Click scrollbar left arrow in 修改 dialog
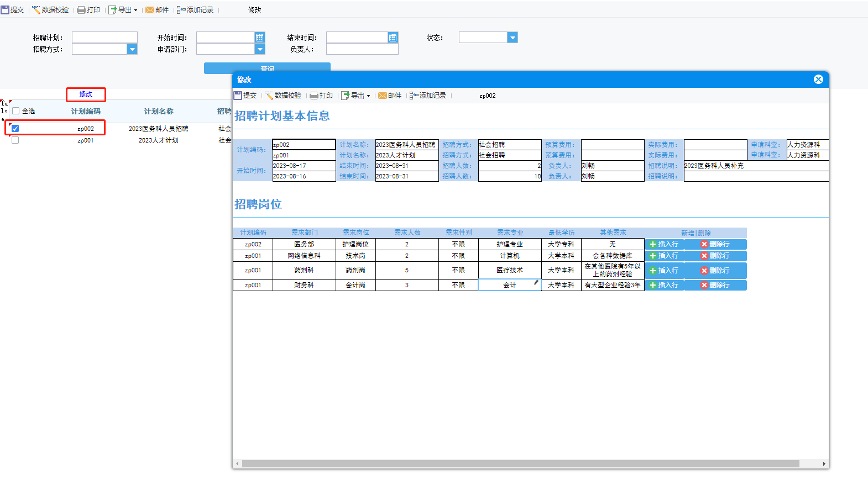868x485 pixels. coord(237,464)
